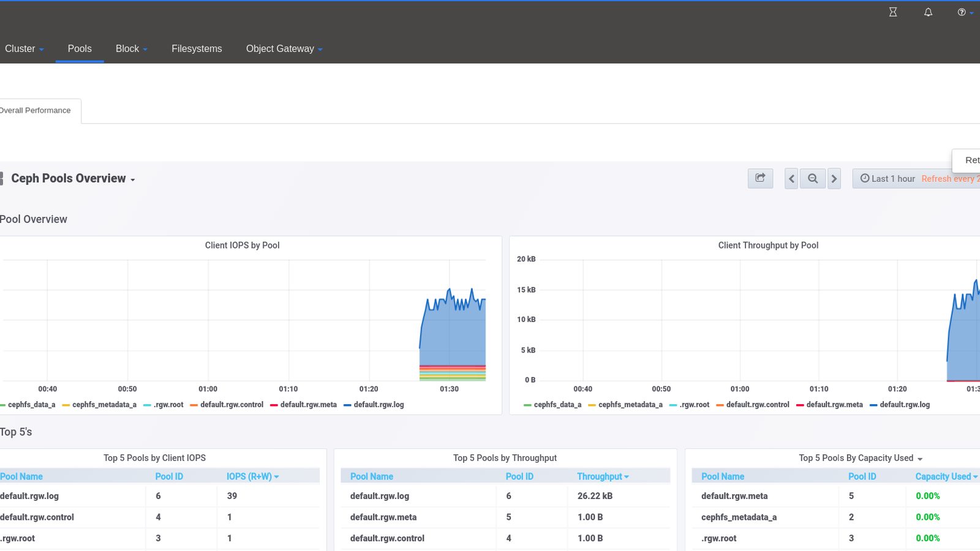Toggle default.rgw.meta in Throughput legend

(x=834, y=405)
